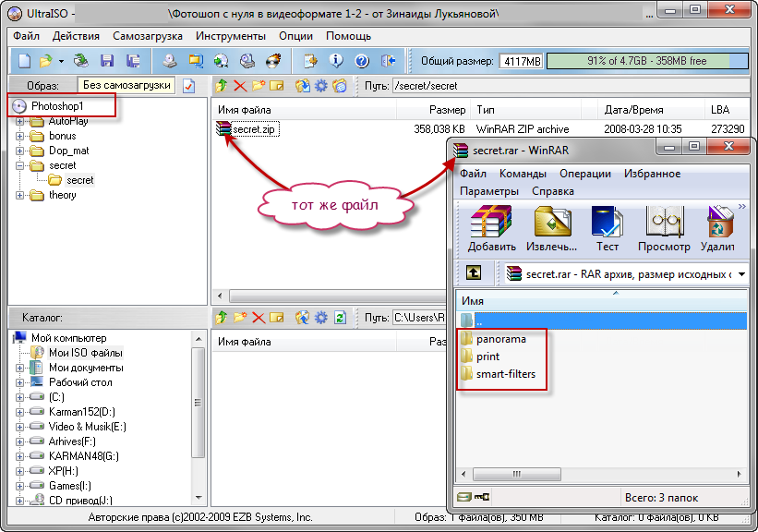This screenshot has height=532, width=758.
Task: Click the boot info checkmark icon beside Без самозагрузки
Action: click(x=189, y=86)
